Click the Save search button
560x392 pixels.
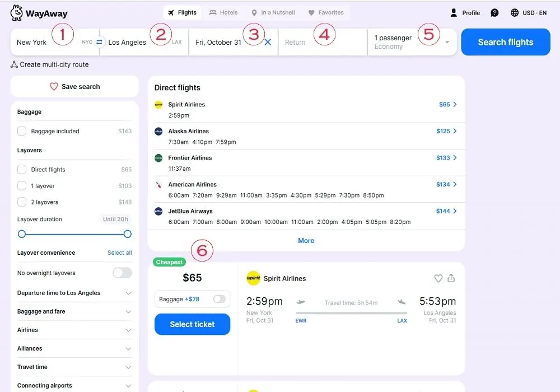pos(74,87)
